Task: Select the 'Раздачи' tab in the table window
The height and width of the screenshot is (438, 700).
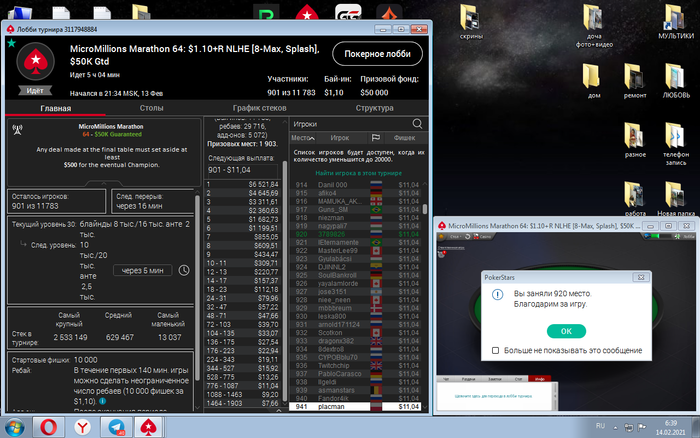Action: [468, 379]
